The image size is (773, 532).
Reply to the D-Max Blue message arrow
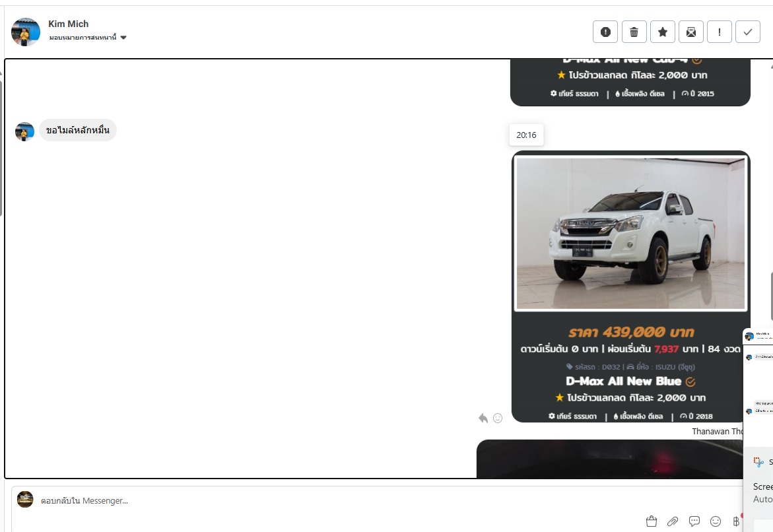click(x=483, y=418)
